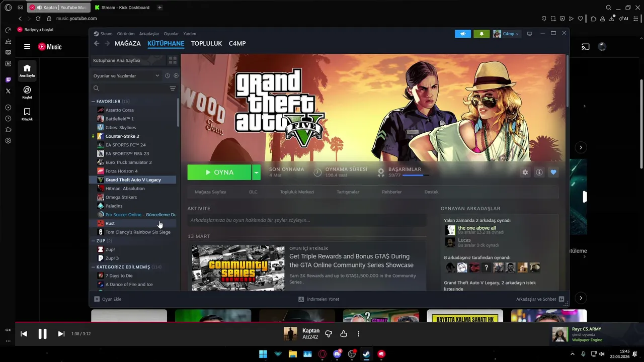Toggle the ready-to-play filter icon
Viewport: 644px width, 362px height.
click(176, 76)
